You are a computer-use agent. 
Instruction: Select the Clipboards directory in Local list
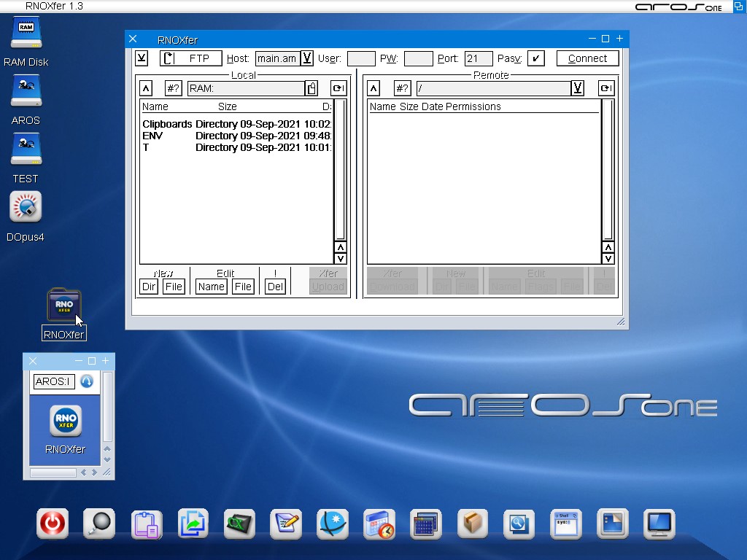(167, 124)
